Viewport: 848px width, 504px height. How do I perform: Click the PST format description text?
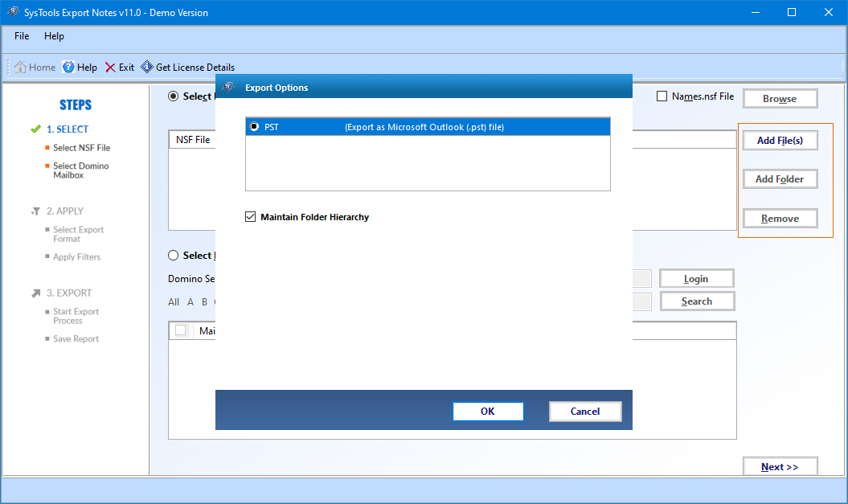424,127
